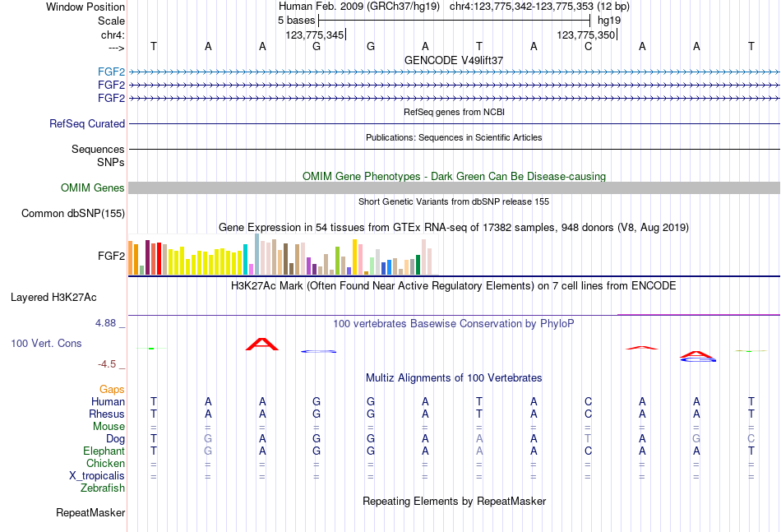The image size is (781, 532).
Task: Click the GENCODE V49lift37 track title
Action: (454, 60)
